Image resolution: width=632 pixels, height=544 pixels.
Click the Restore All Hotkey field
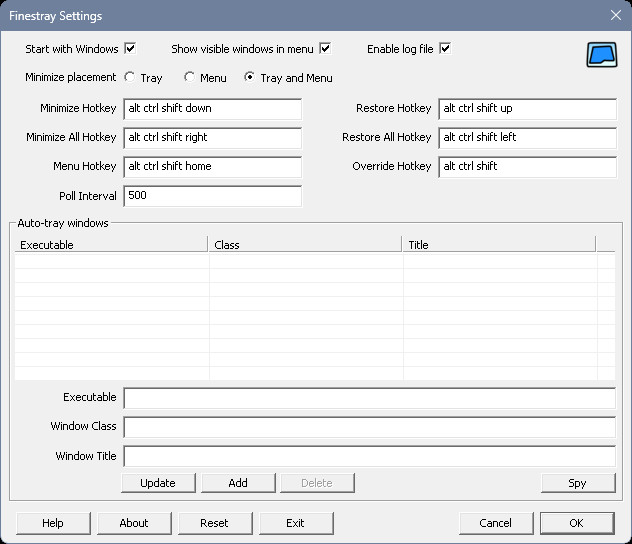coord(528,138)
